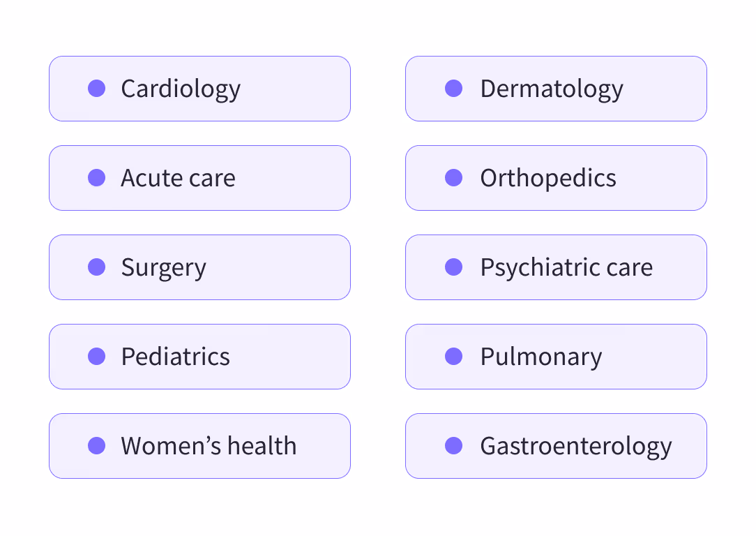The width and height of the screenshot is (756, 536).
Task: Click the purple dot next to Pediatrics
Action: click(97, 357)
